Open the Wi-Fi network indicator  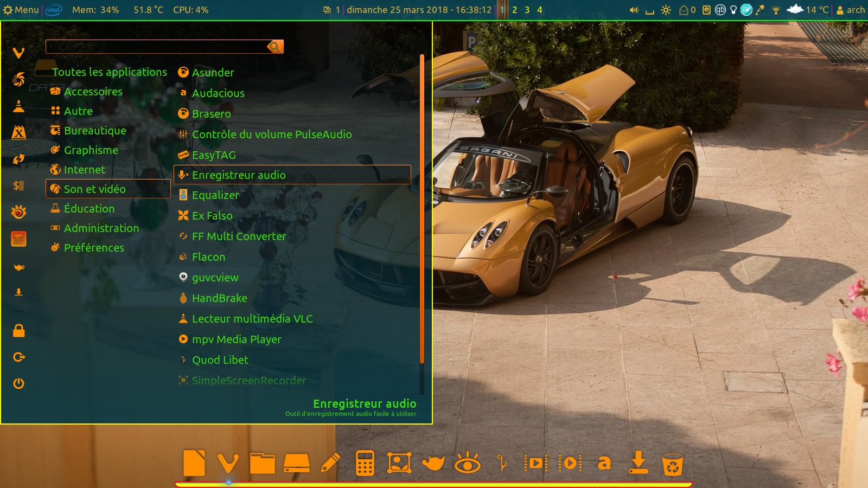coord(776,10)
